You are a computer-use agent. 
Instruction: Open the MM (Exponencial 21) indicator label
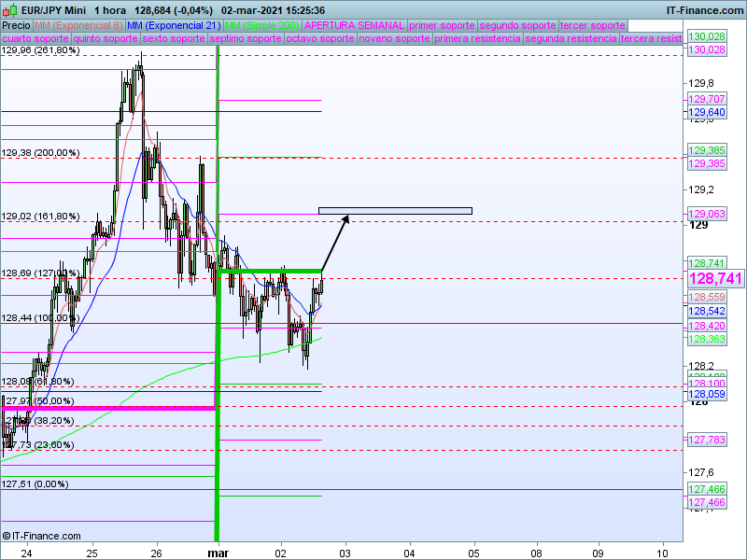174,26
